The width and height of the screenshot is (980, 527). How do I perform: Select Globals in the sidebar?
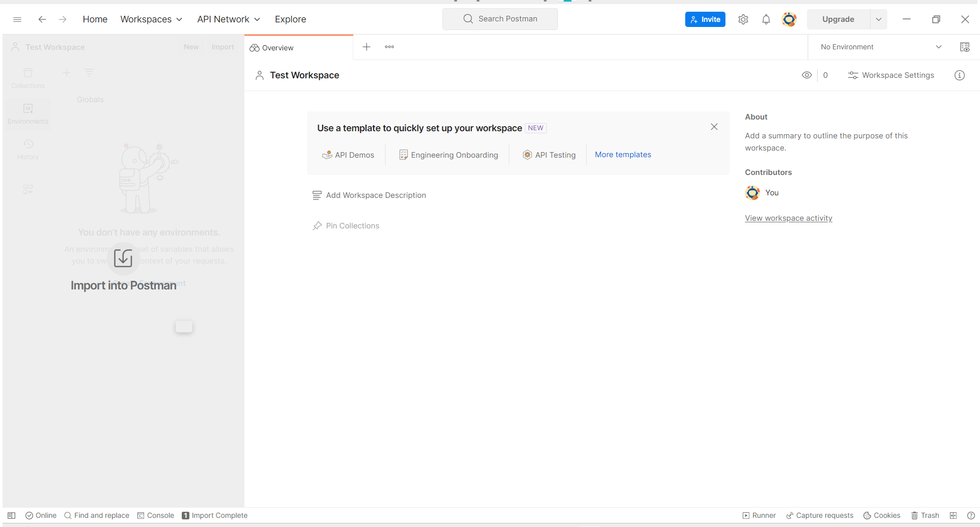91,100
